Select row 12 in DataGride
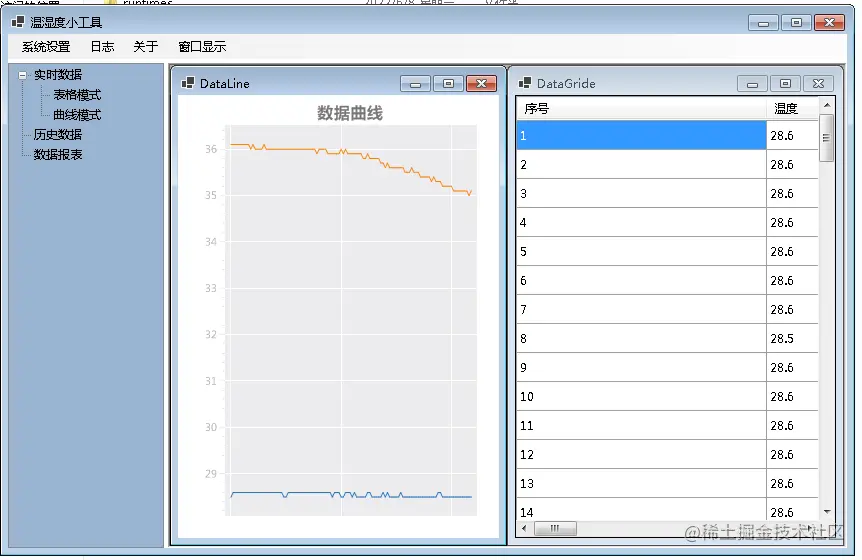This screenshot has width=862, height=560. pyautogui.click(x=667, y=454)
